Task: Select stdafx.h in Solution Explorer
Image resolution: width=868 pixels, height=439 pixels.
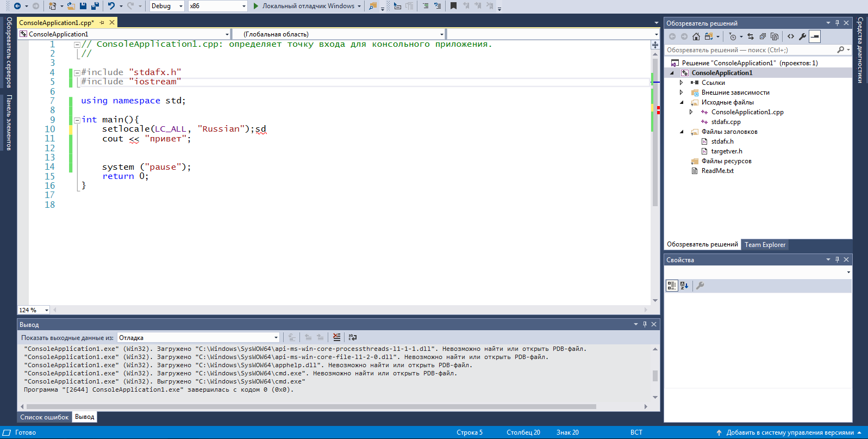Action: tap(722, 141)
